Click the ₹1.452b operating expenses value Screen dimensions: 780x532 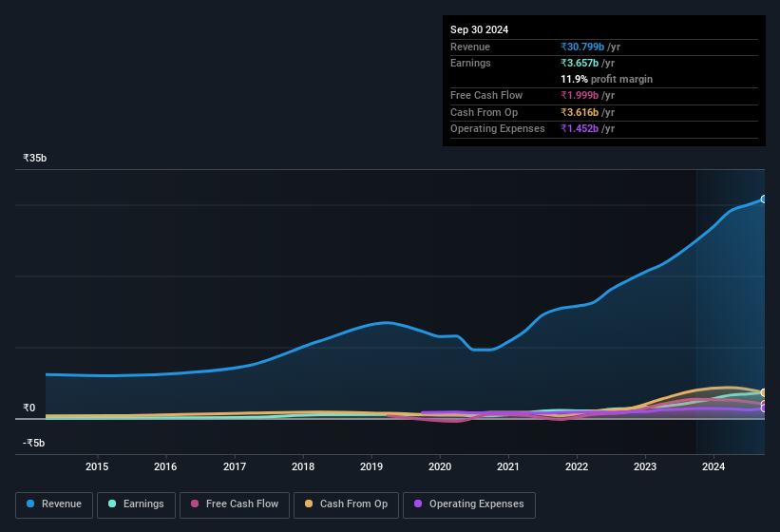[x=580, y=128]
